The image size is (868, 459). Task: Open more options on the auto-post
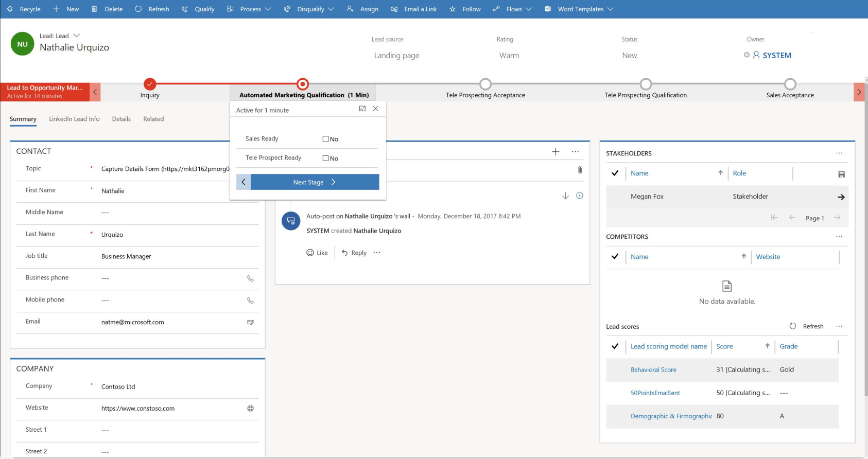[377, 253]
